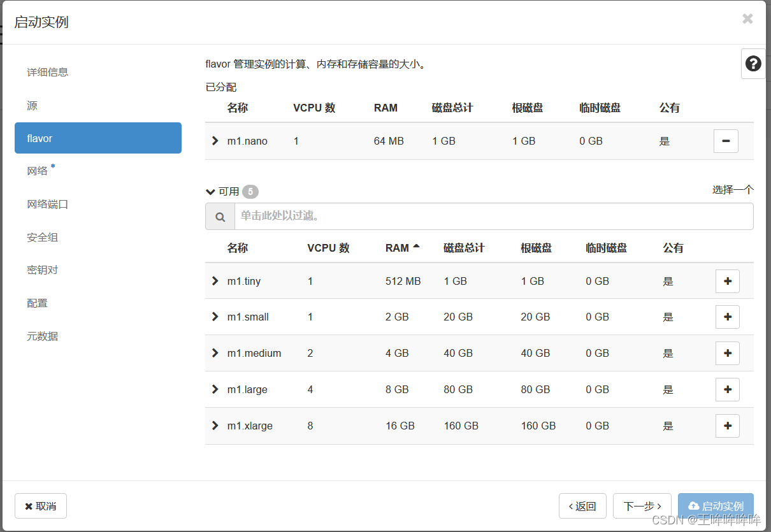
Task: Add the m1.xlarge flavor
Action: point(727,426)
